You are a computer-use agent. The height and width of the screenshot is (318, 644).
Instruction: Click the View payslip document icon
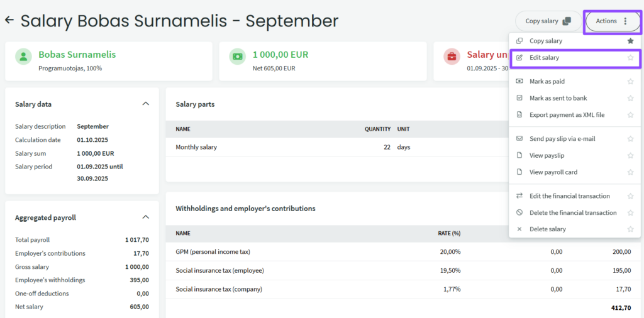519,155
